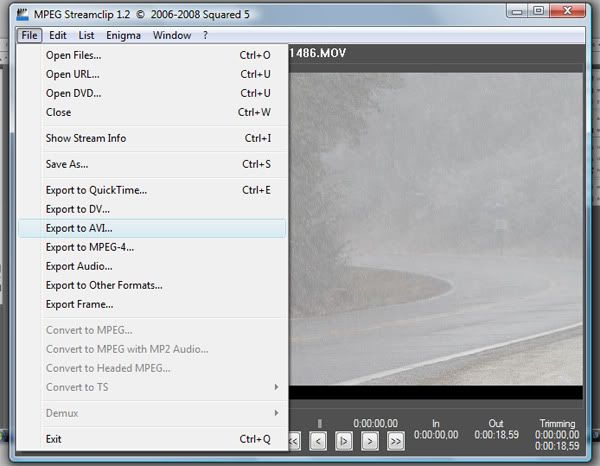This screenshot has height=466, width=600.
Task: Choose Open URL... menu entry
Action: [152, 74]
